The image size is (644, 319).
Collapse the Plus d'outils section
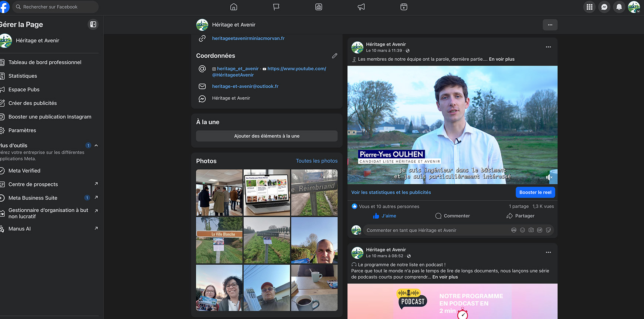click(x=96, y=145)
